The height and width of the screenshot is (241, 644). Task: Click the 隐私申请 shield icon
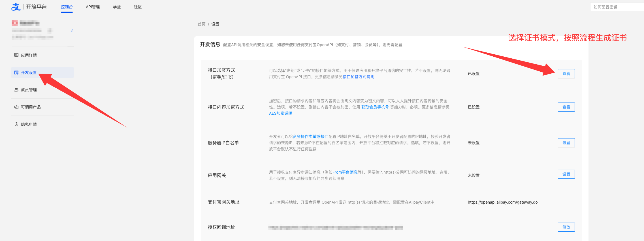(16, 124)
